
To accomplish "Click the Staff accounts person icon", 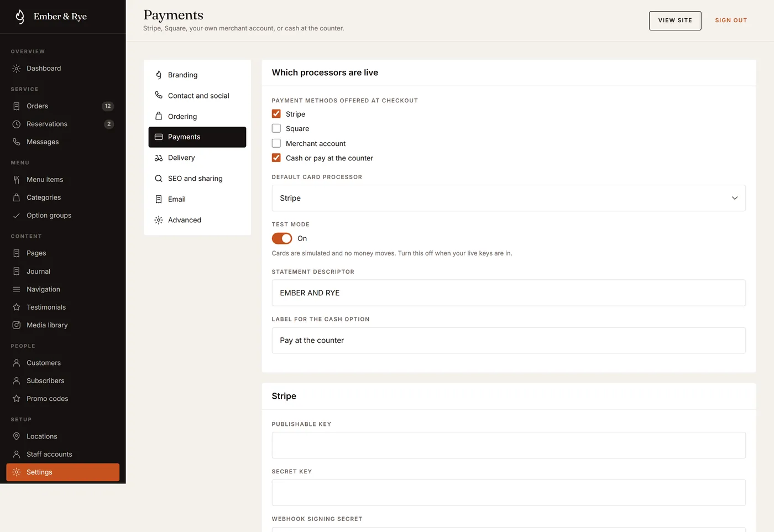I will [x=17, y=455].
